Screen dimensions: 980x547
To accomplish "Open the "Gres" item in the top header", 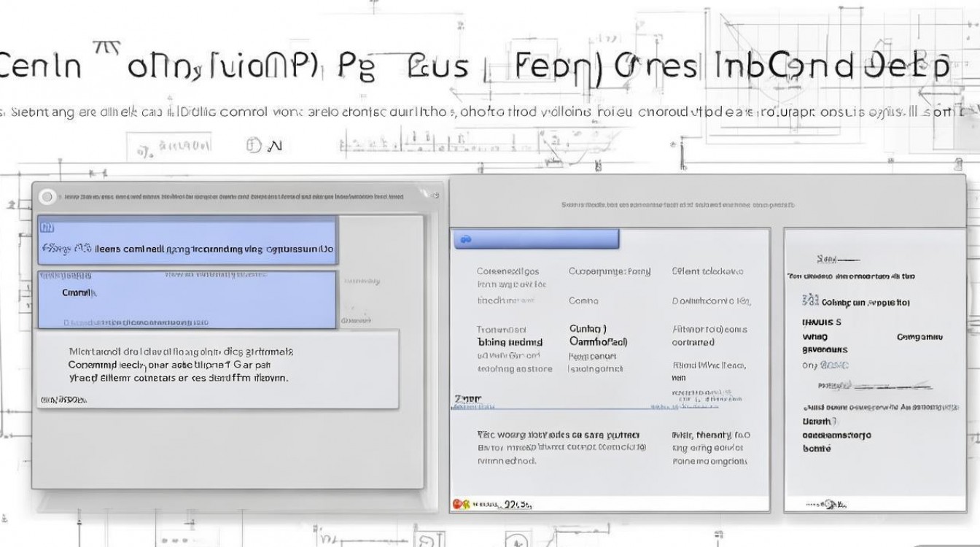I will [656, 66].
